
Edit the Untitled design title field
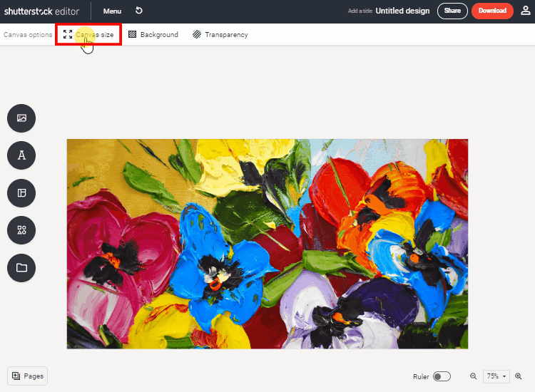[x=402, y=11]
